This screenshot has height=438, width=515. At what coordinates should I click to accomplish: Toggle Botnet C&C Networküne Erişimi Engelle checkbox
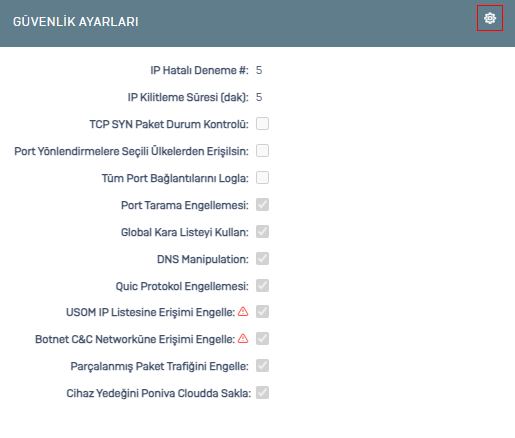click(262, 339)
